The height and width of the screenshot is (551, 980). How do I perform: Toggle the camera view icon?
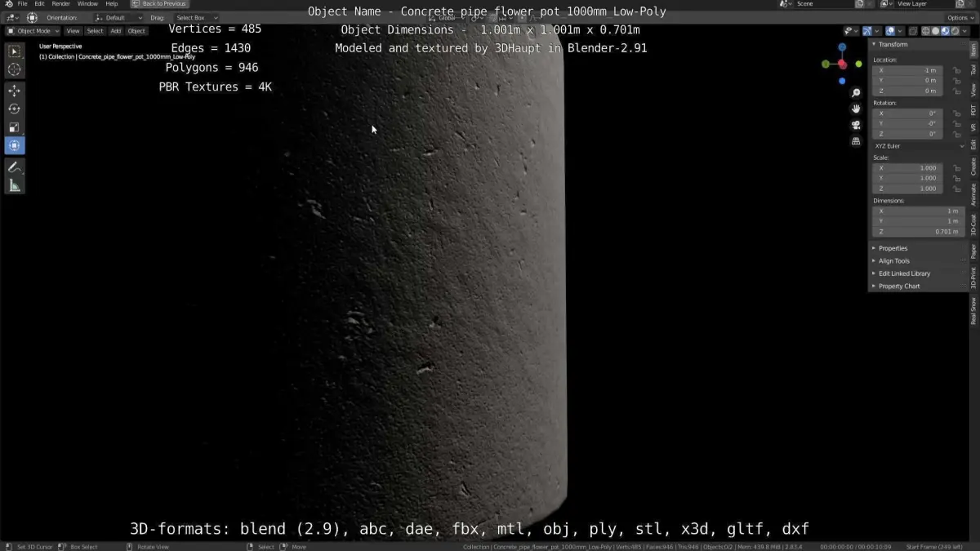pyautogui.click(x=856, y=125)
